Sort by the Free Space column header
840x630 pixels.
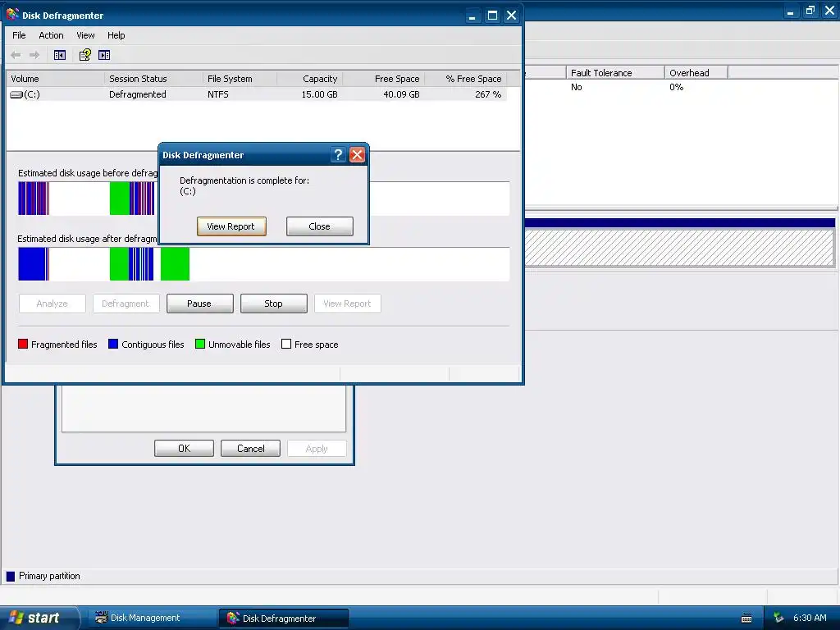point(384,79)
